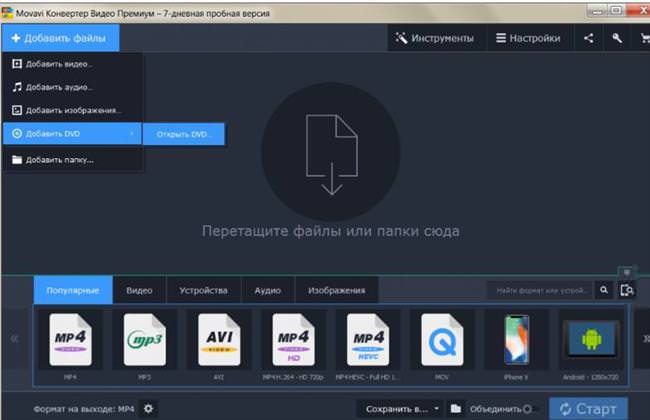Switch to the Устройства tab

(x=203, y=290)
